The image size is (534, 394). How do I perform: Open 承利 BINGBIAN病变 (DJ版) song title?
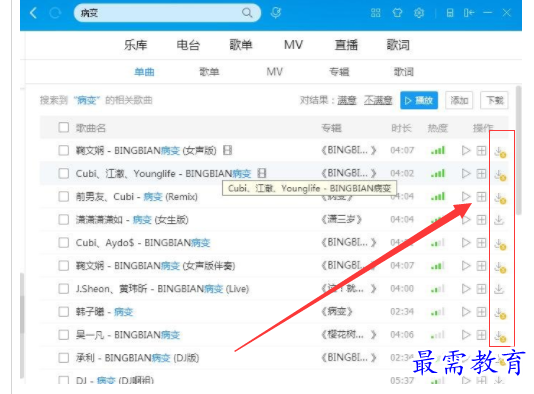(138, 358)
